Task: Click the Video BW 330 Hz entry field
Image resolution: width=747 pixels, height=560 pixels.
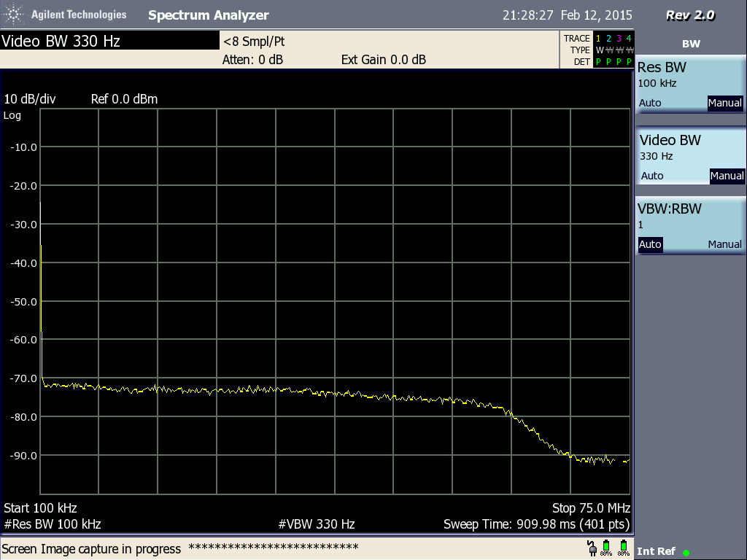Action: pyautogui.click(x=108, y=41)
